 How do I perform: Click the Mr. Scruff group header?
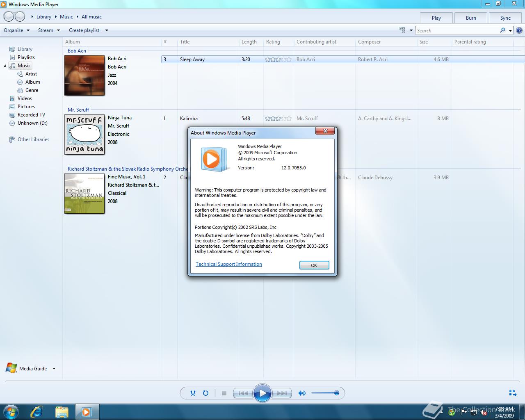(x=78, y=110)
